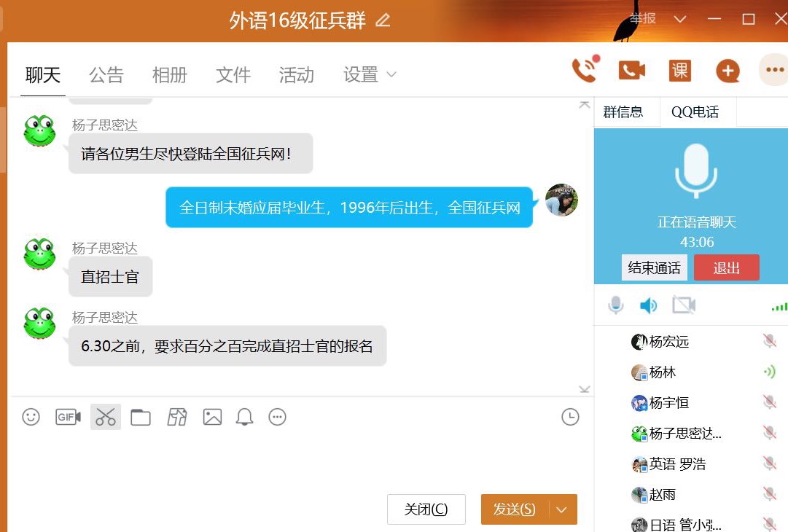
Task: Expand the title bar dropdown arrow
Action: coord(679,19)
